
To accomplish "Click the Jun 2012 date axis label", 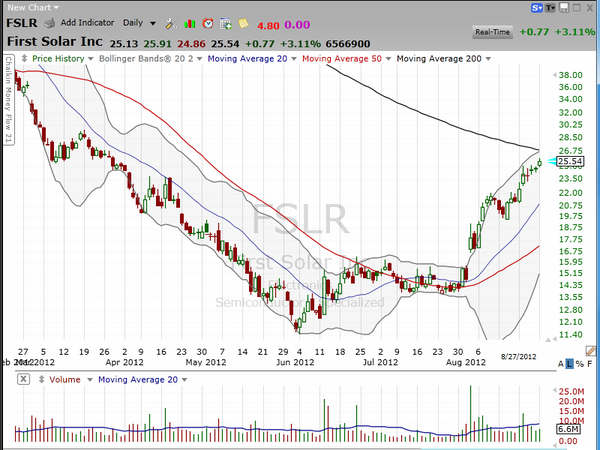I will pos(295,362).
